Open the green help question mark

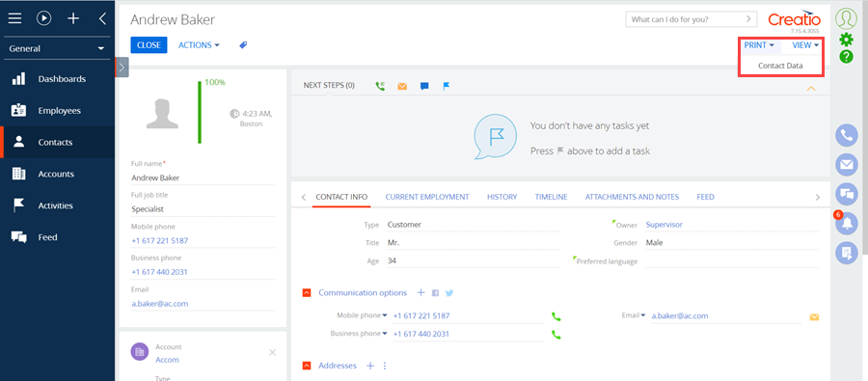[x=846, y=56]
